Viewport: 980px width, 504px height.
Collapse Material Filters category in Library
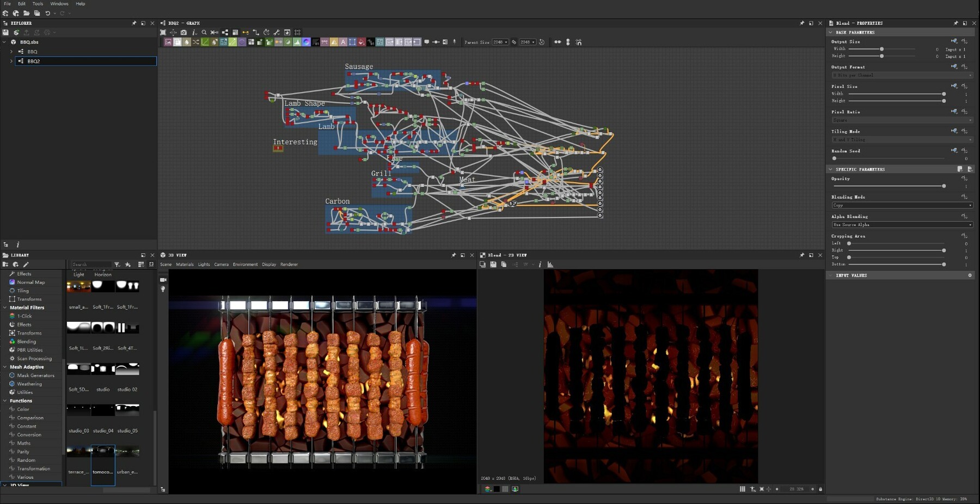[x=5, y=308]
